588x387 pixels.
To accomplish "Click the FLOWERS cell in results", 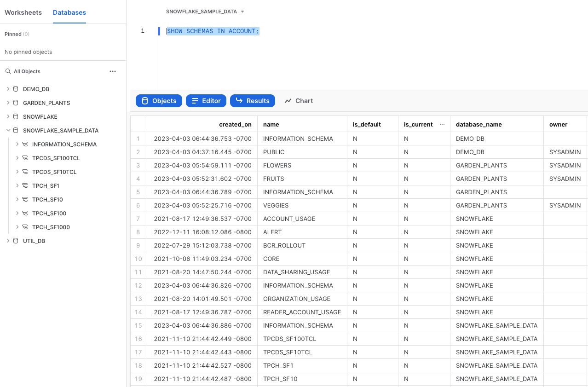I will (x=302, y=165).
